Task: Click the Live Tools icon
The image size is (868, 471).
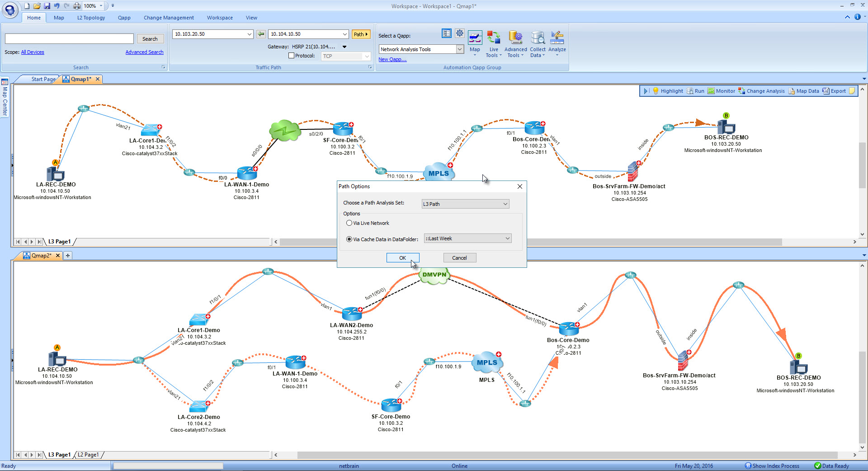Action: click(494, 43)
